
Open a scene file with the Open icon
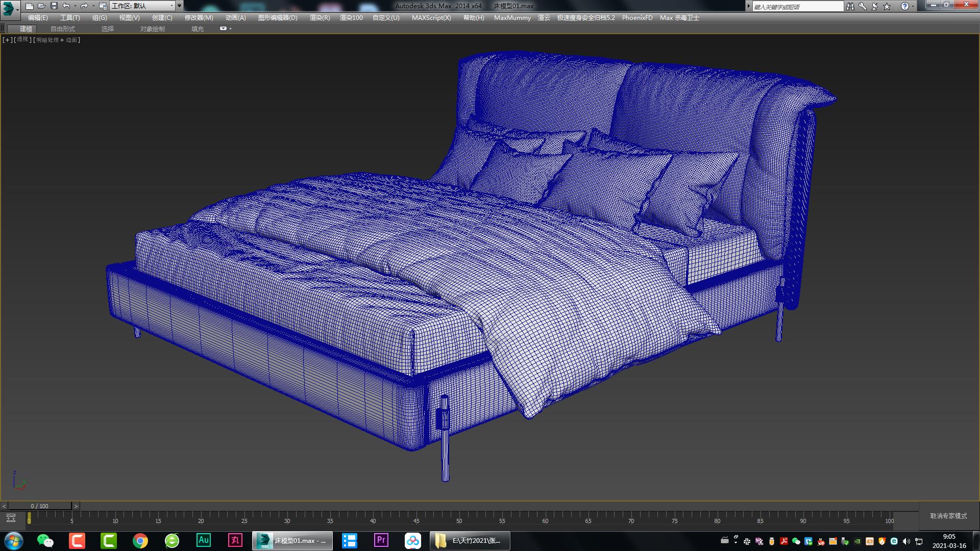click(42, 6)
